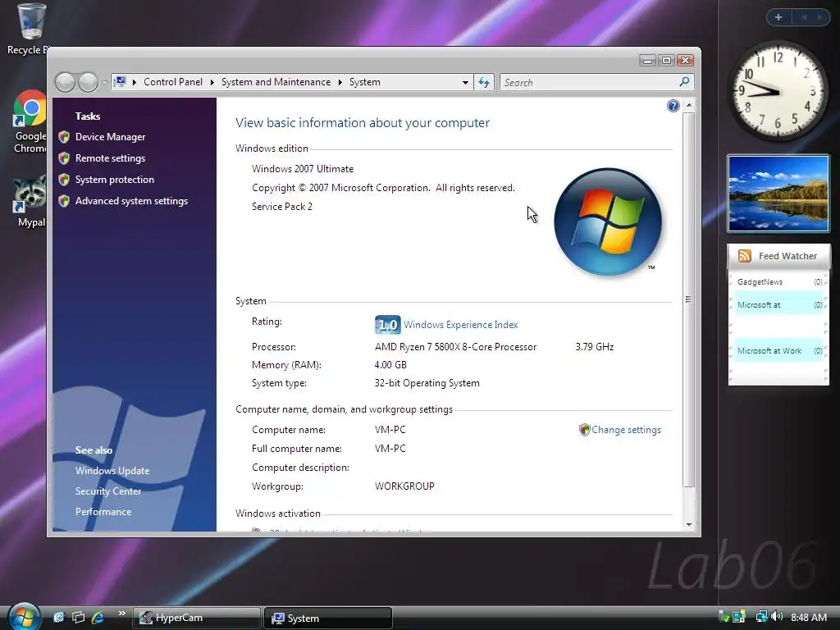Select System breadcrumb in address bar
Screen dimensions: 840x630
[x=365, y=82]
